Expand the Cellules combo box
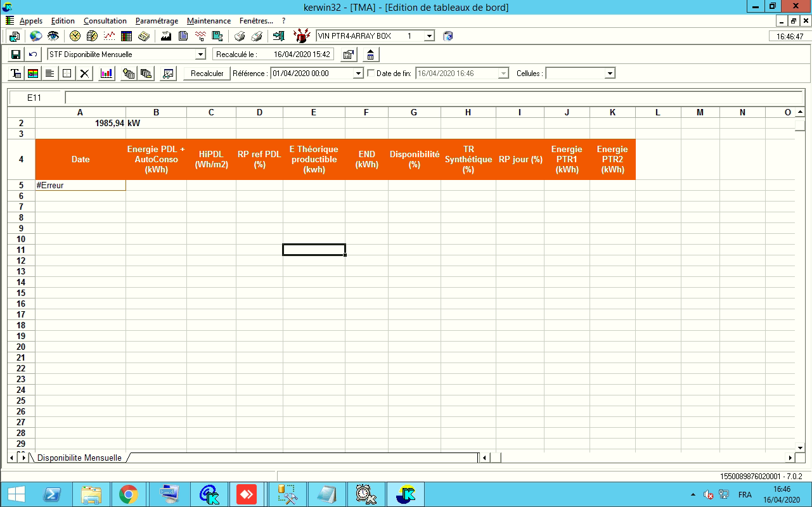The image size is (812, 507). coord(610,74)
